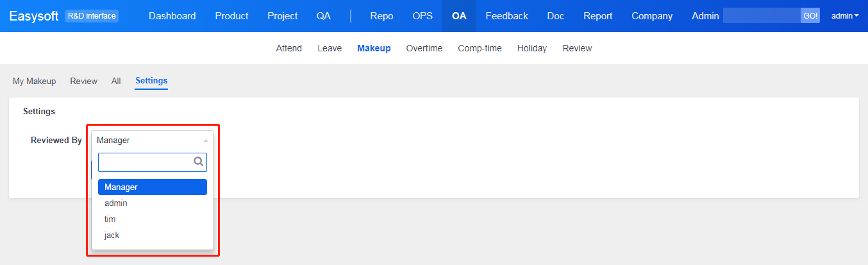Screen dimensions: 868x265
Task: Open the Dashboard menu
Action: pyautogui.click(x=172, y=16)
